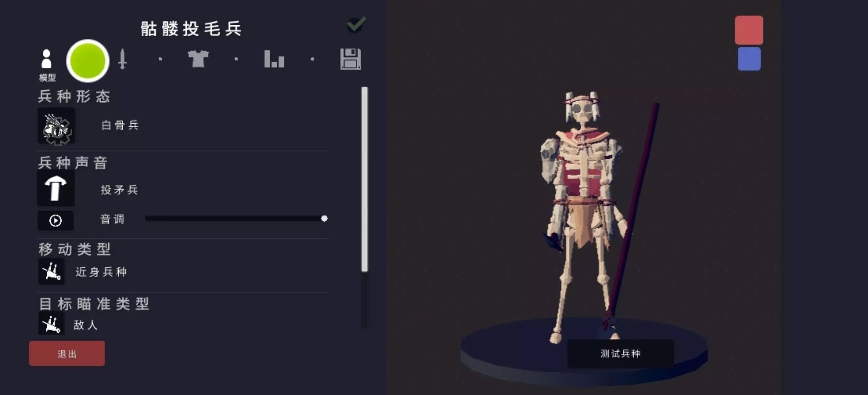Click the floppy disk save icon

click(350, 59)
